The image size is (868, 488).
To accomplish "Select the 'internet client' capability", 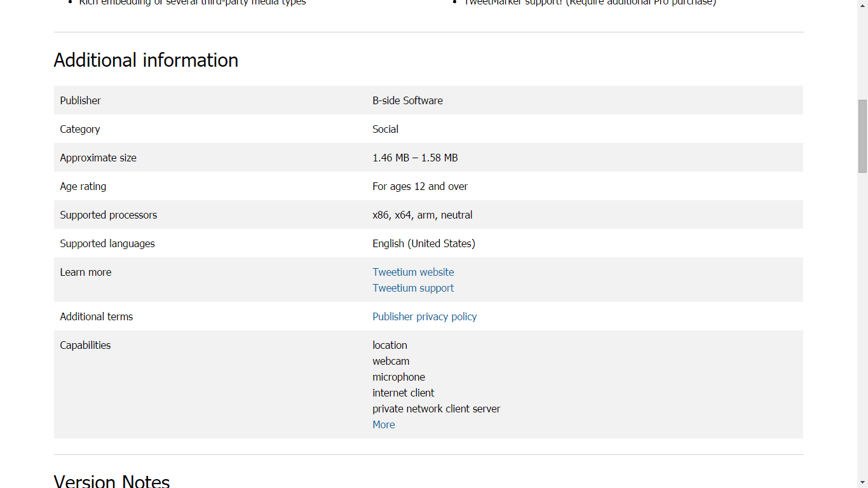I will tap(403, 393).
